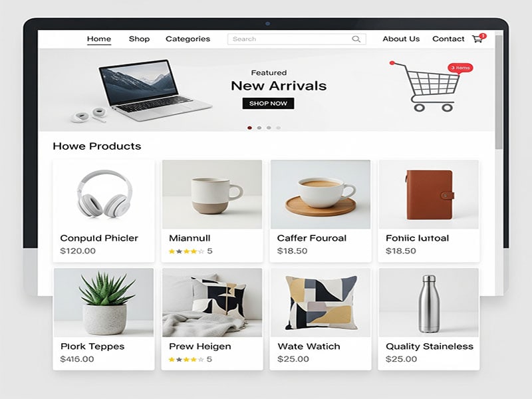Open the Quality Staineless bottle thumbnail
Screen dimensions: 532x399
tap(429, 303)
